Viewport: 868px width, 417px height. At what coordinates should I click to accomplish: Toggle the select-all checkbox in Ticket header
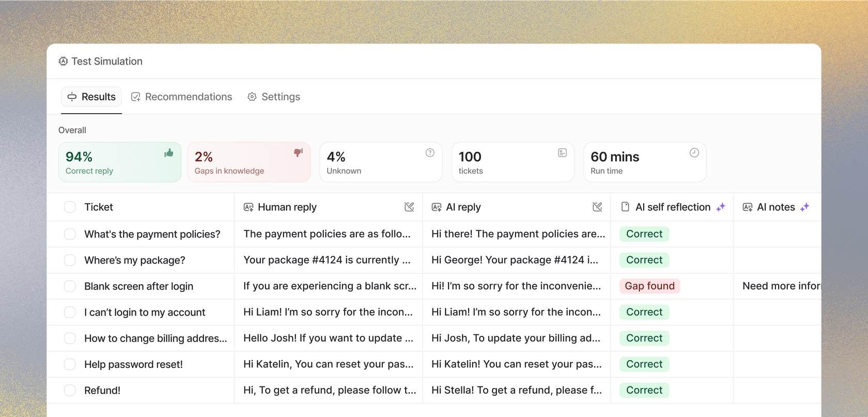70,207
